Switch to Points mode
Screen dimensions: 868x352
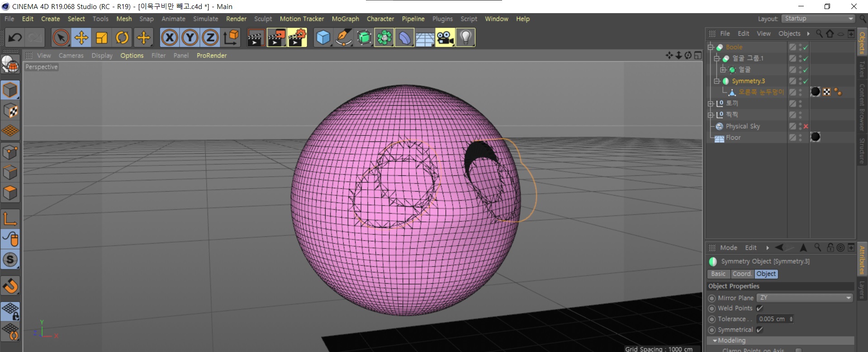(10, 152)
